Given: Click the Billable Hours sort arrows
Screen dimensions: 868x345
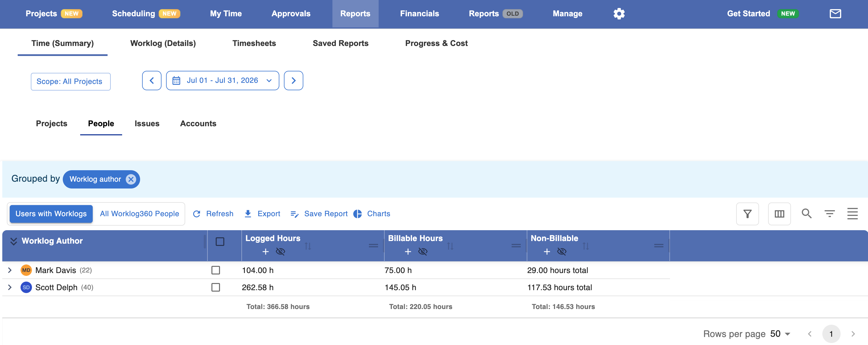Looking at the screenshot, I should [450, 246].
